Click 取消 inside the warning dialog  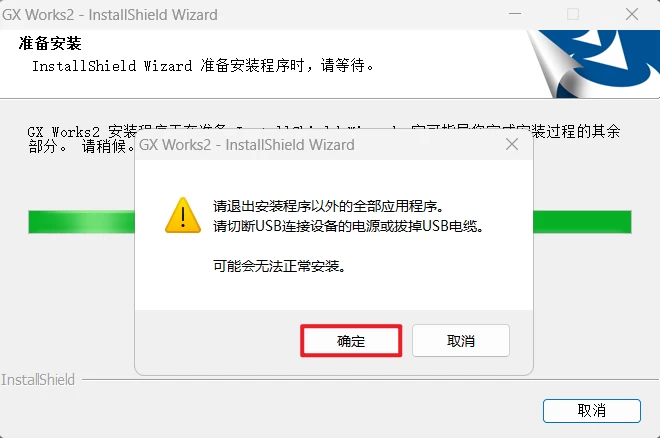coord(461,341)
